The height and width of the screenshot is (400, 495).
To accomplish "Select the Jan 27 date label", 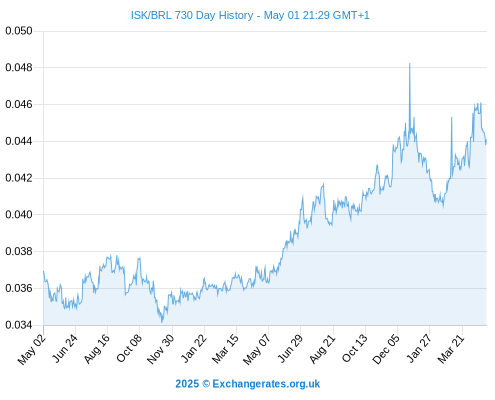I will coord(419,348).
